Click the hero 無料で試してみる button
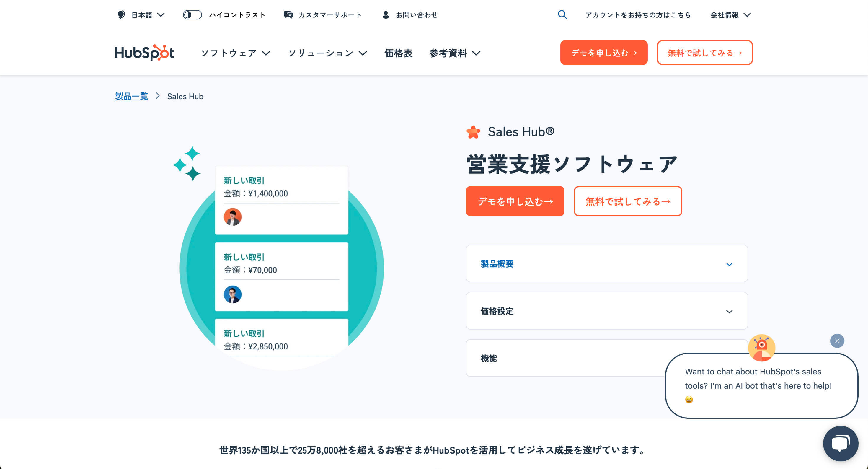Image resolution: width=868 pixels, height=469 pixels. coord(628,201)
